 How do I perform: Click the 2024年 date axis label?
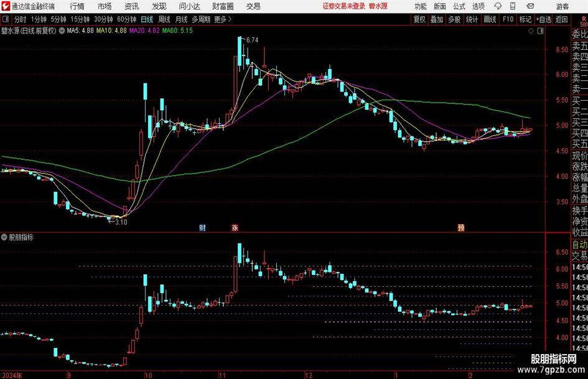[x=12, y=375]
